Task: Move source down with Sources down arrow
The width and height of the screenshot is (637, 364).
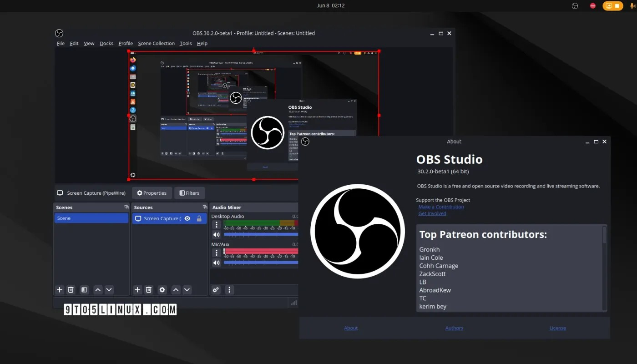Action: pos(187,290)
